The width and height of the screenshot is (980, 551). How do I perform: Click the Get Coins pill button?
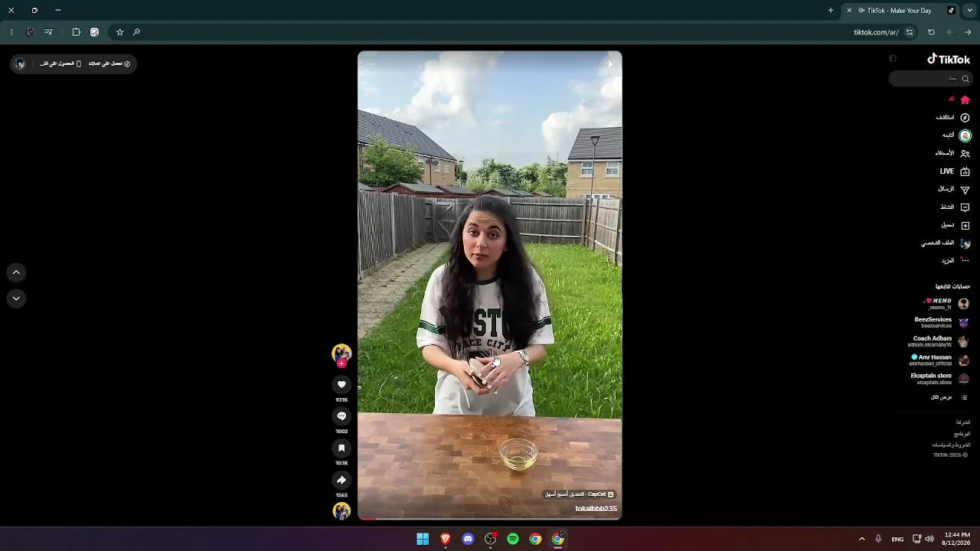point(109,64)
